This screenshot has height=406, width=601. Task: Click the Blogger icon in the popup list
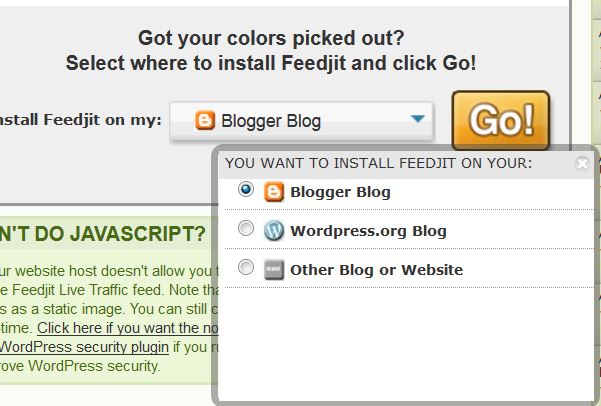[274, 192]
